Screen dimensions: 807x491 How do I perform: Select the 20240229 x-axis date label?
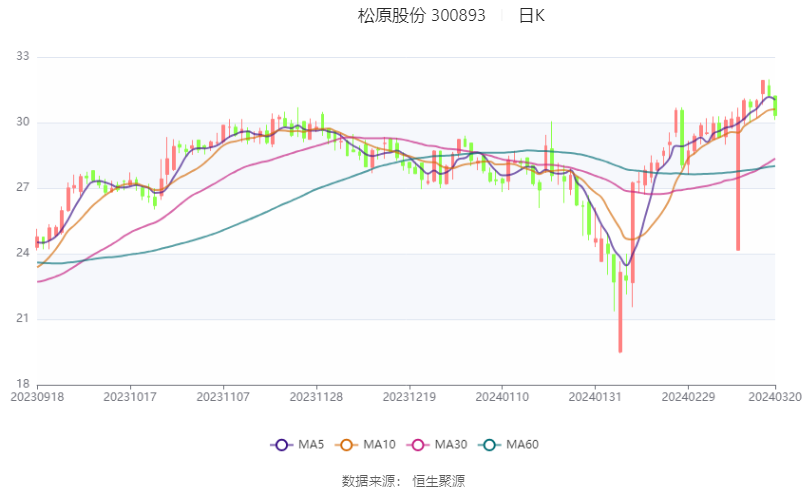pyautogui.click(x=688, y=397)
